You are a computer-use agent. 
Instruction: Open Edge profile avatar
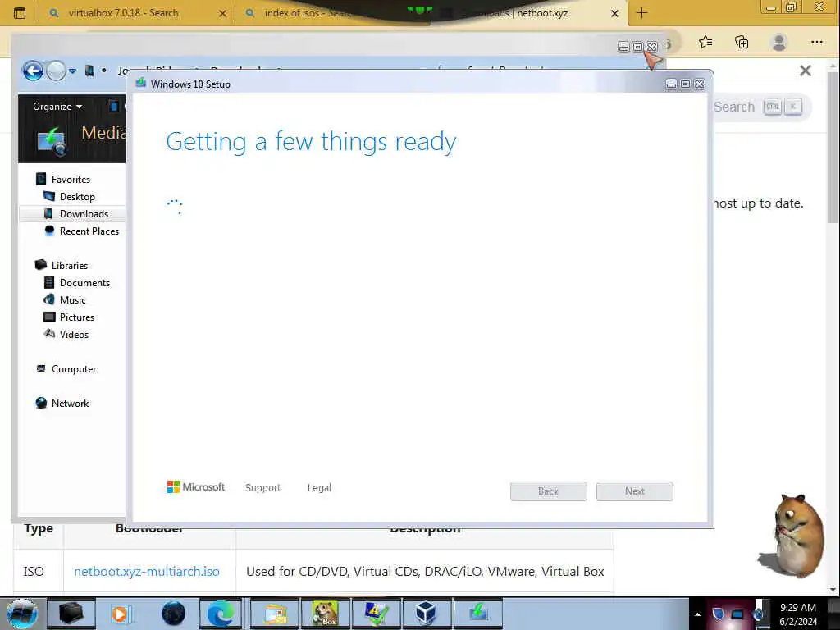point(779,42)
